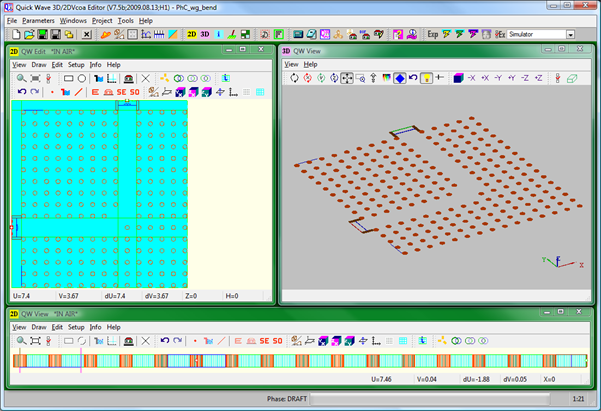
Task: Click the SE icon in QW Edit toolbar
Action: tap(121, 92)
